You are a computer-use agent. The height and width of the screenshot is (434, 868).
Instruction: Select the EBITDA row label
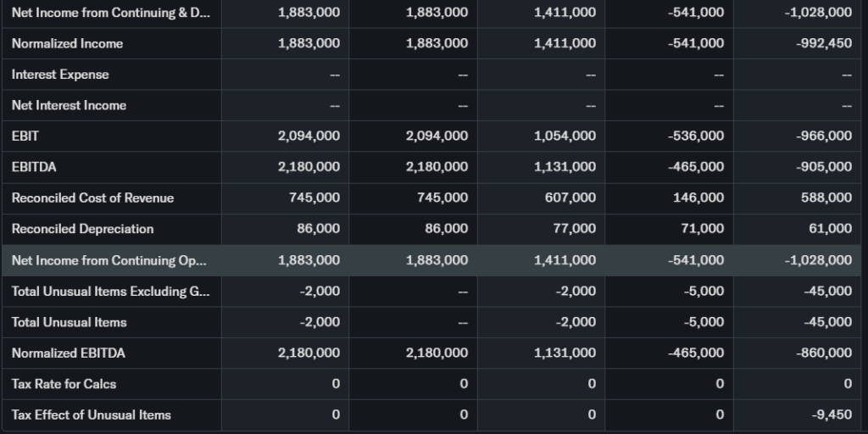34,167
